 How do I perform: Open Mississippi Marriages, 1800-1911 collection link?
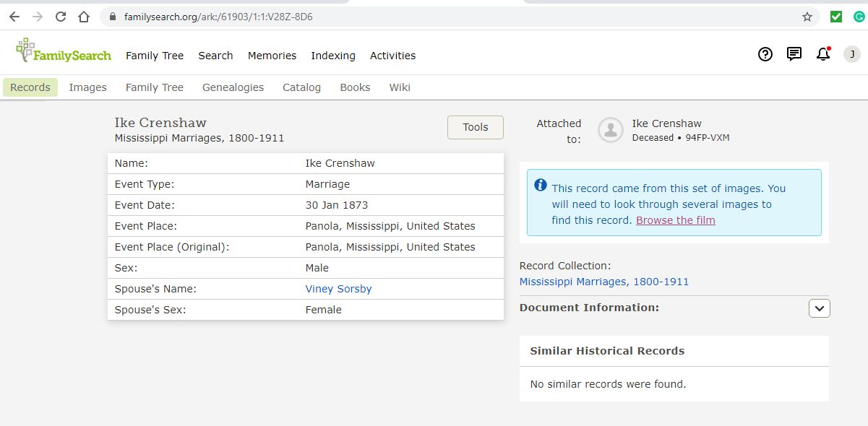pyautogui.click(x=604, y=282)
